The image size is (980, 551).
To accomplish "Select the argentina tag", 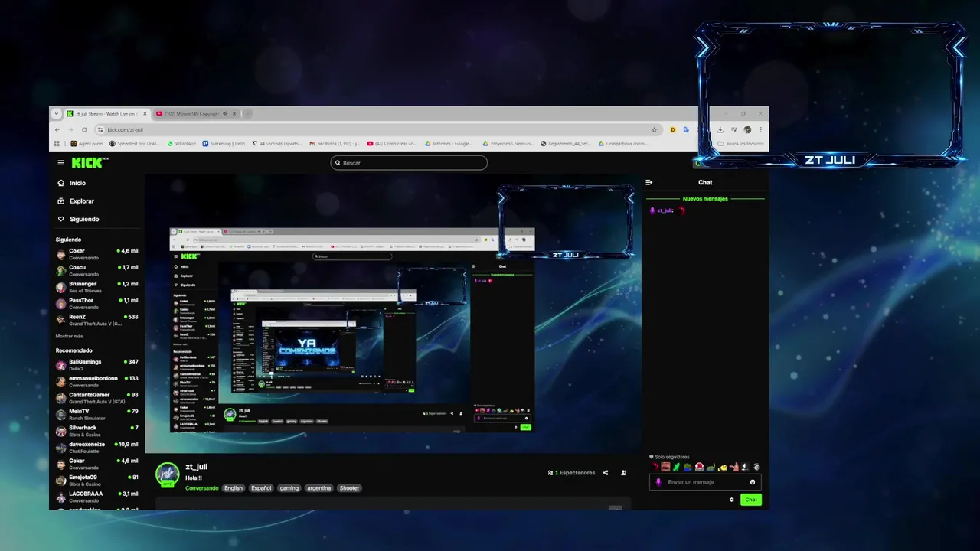I will pos(319,488).
